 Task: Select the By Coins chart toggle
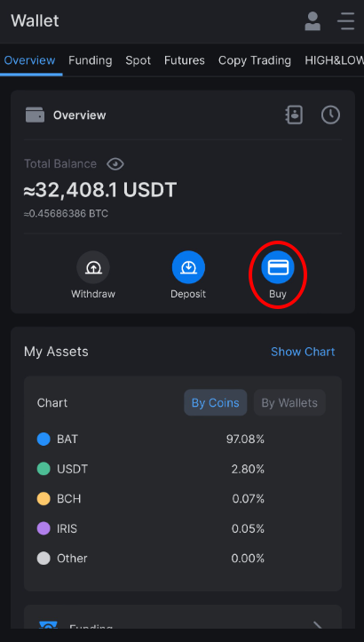(x=216, y=402)
